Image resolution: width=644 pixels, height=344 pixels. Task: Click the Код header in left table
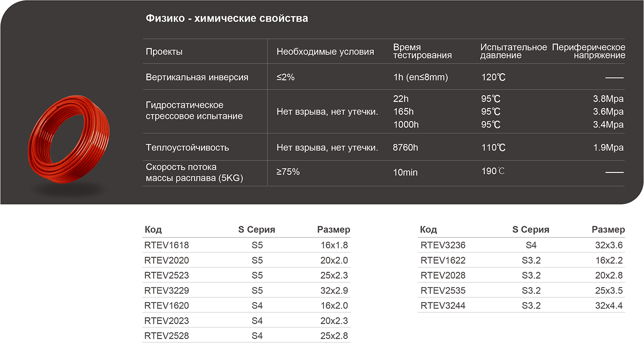click(x=153, y=229)
